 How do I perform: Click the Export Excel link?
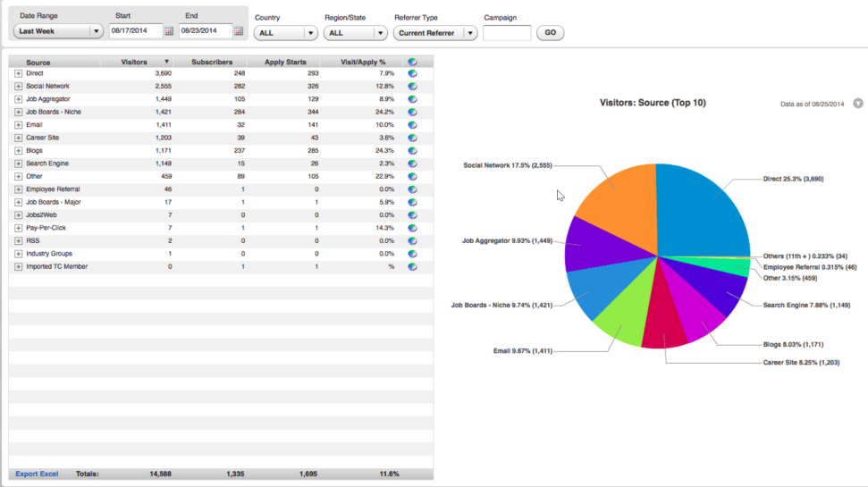click(37, 474)
